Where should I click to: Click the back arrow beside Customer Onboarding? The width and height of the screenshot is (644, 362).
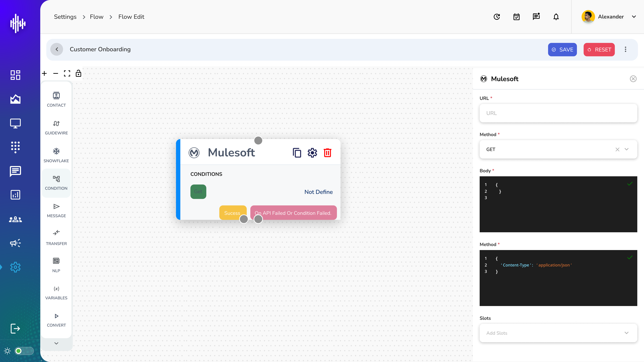[x=57, y=49]
